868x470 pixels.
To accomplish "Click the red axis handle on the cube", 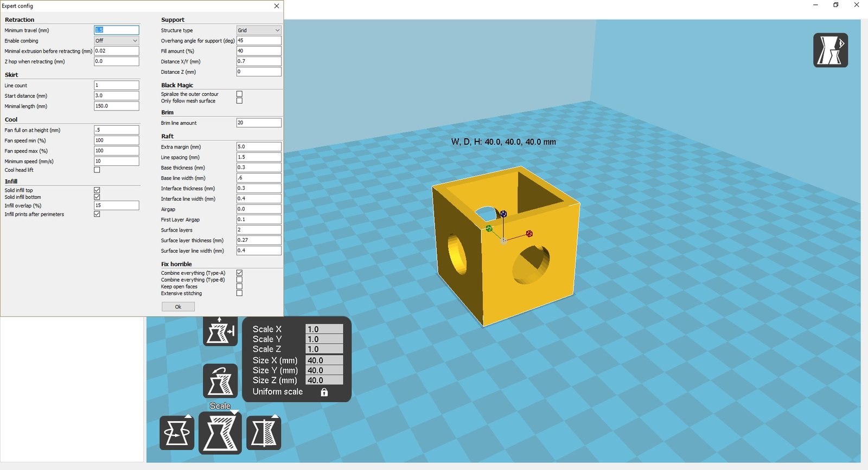I will [x=529, y=234].
